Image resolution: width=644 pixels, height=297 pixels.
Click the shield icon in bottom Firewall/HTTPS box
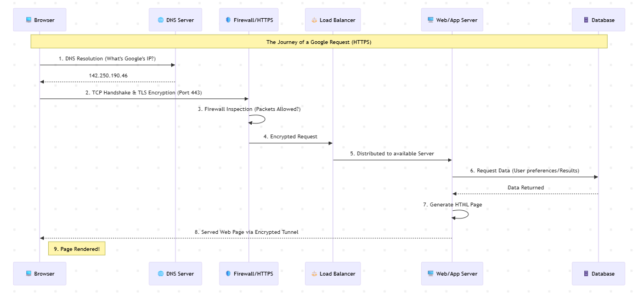228,273
